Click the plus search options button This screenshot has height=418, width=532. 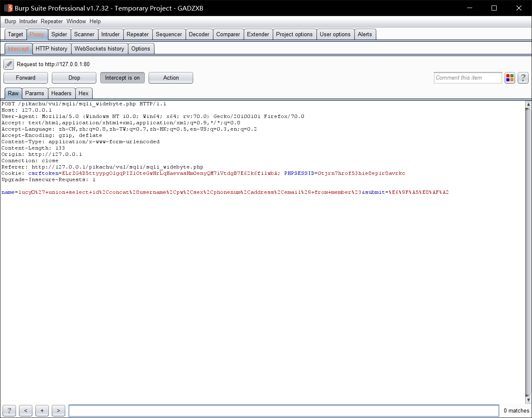(42, 410)
